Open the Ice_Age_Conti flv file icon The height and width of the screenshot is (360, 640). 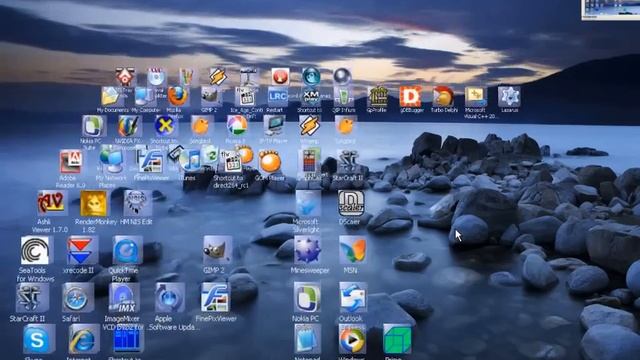[245, 97]
